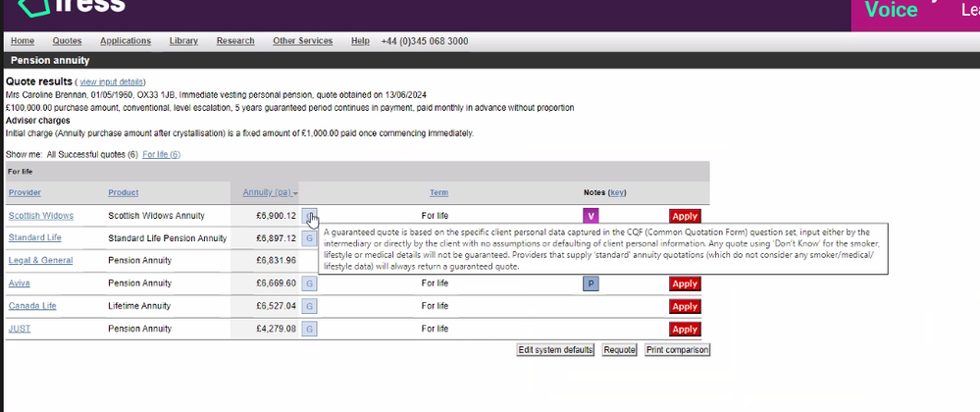
Task: Apply for the Canada Life Lifetime Annuity
Action: pyautogui.click(x=685, y=306)
